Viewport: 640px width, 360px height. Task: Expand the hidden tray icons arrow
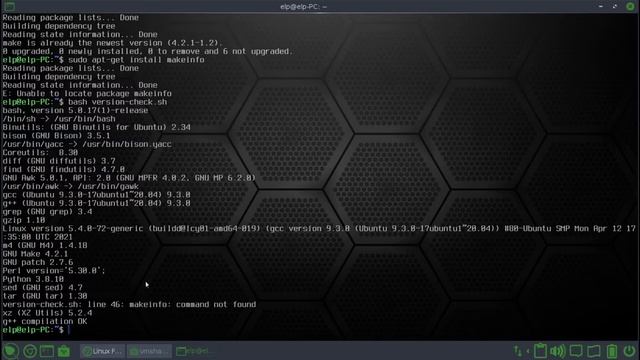528,351
